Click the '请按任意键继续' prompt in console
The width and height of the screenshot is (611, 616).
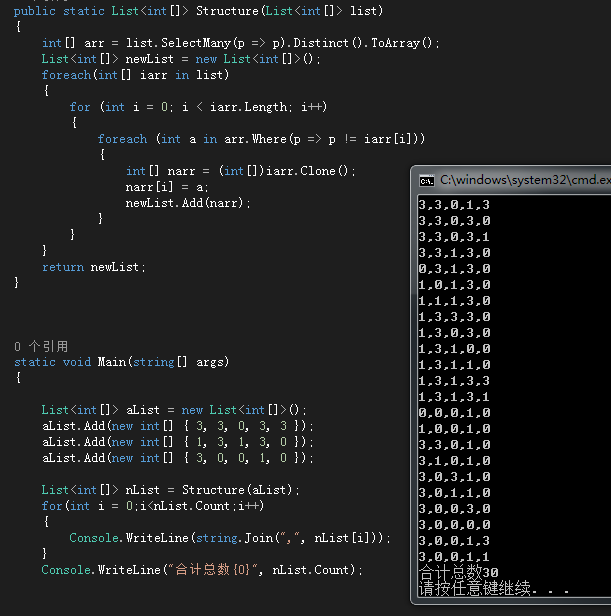(494, 589)
